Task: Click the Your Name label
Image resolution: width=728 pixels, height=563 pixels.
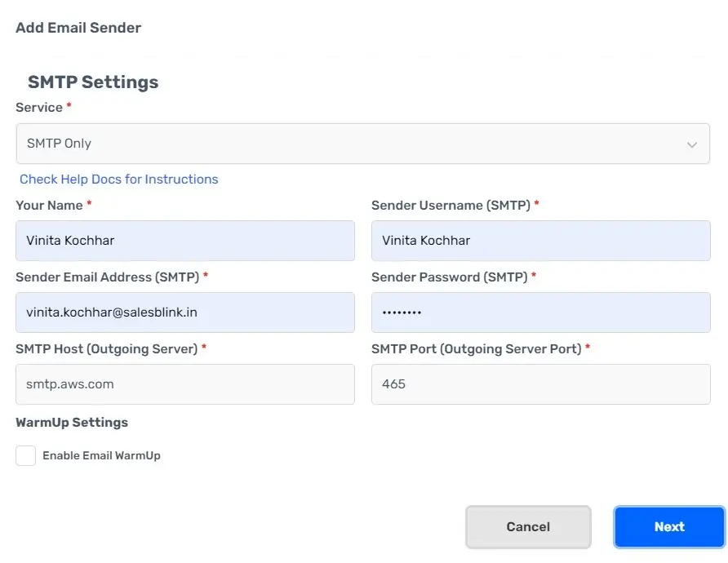Action: point(49,205)
